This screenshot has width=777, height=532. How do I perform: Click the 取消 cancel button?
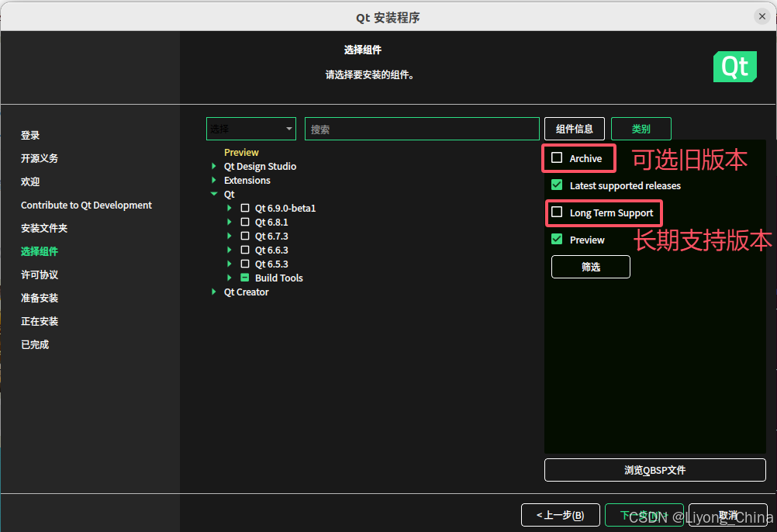728,515
